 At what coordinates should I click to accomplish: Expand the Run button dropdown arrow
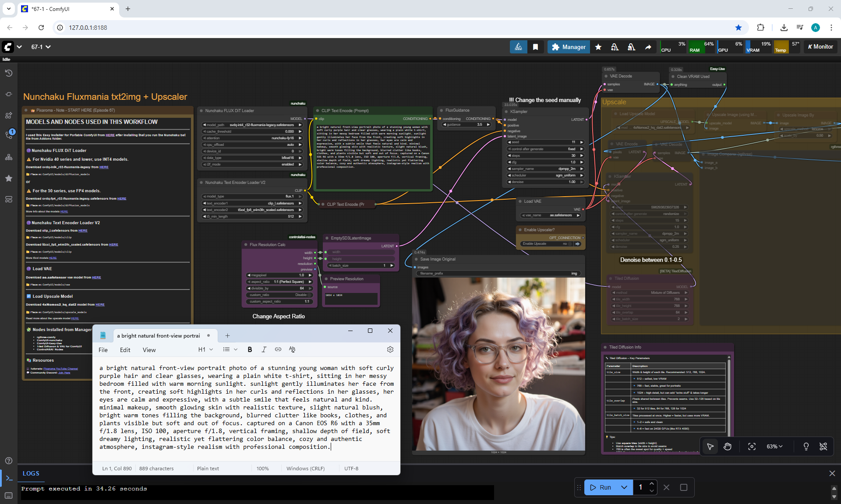pyautogui.click(x=624, y=487)
